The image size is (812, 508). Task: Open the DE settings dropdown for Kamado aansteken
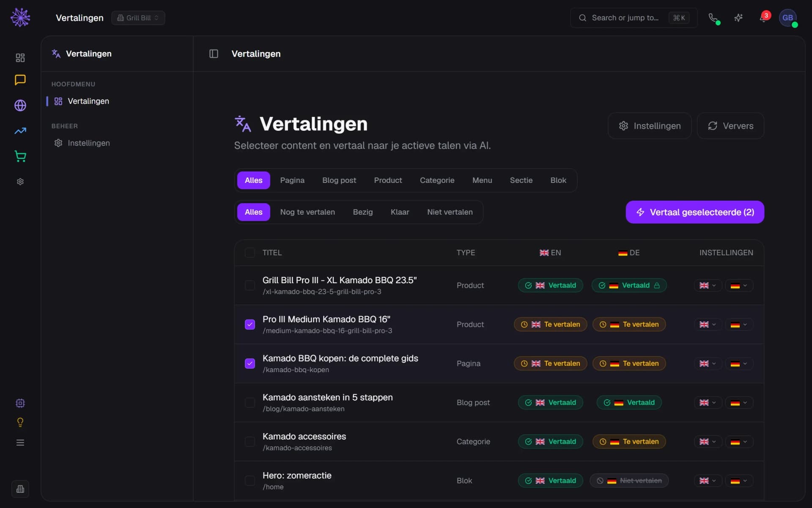tap(739, 403)
